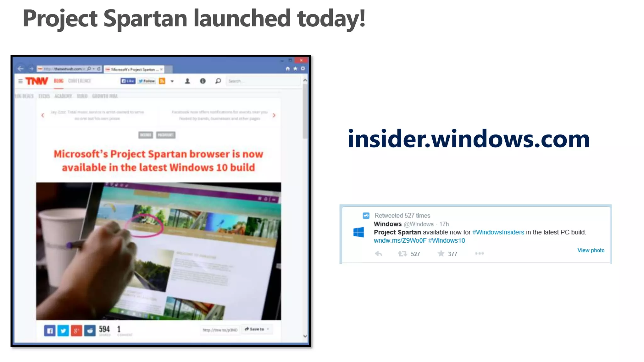The width and height of the screenshot is (644, 362).
Task: Click the info circle icon
Action: tap(203, 81)
